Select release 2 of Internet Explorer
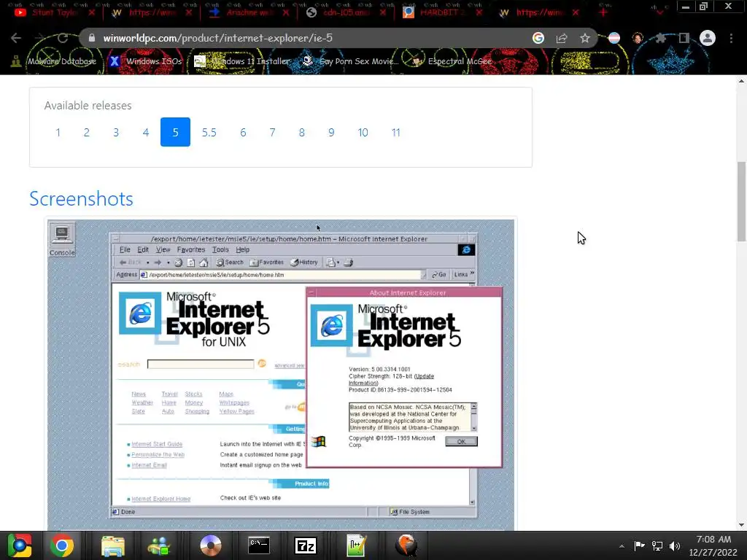Viewport: 747px width, 560px height. [x=87, y=133]
